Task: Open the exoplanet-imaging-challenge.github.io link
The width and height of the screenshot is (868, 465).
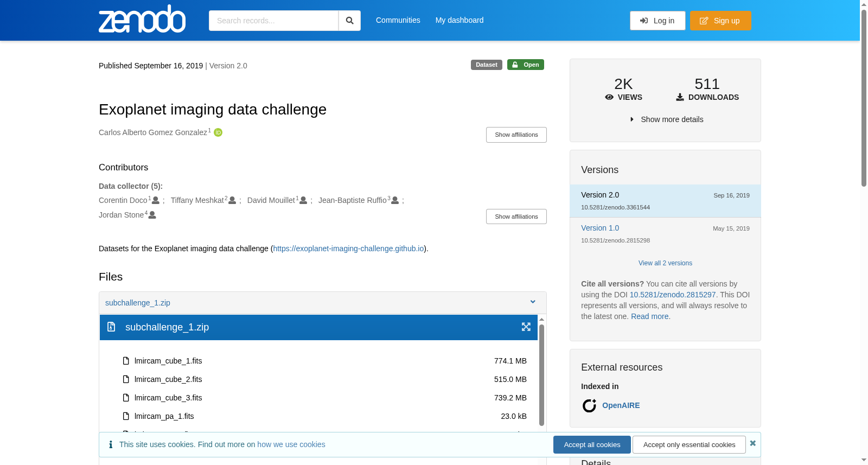Action: click(348, 249)
